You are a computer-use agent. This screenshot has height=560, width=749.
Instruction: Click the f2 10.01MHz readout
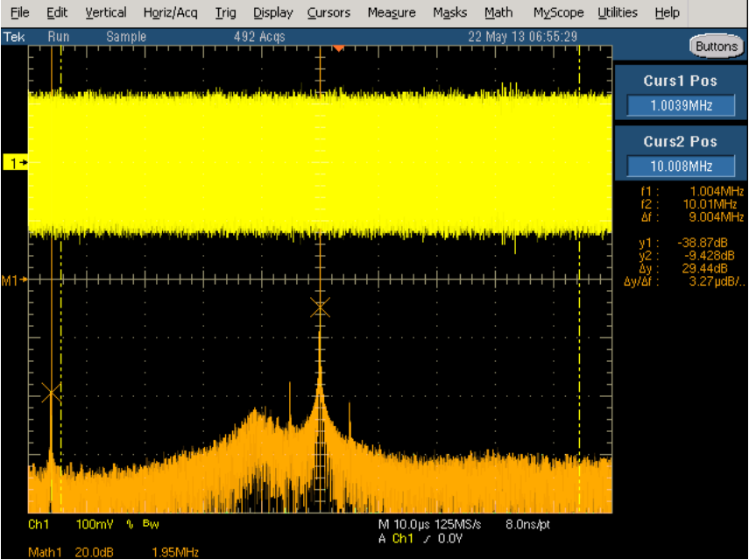[689, 204]
